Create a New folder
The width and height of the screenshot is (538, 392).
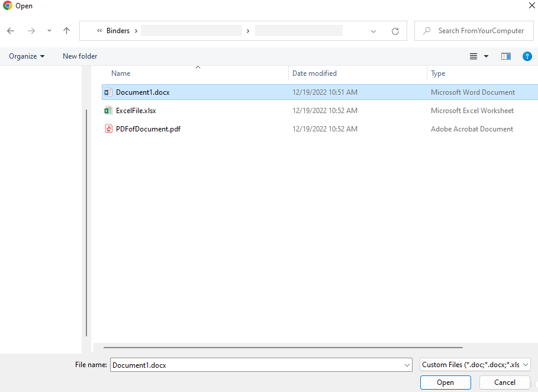point(80,56)
